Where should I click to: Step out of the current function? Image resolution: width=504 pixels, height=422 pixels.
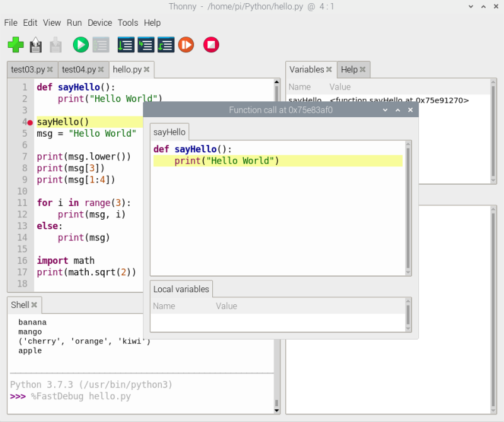[x=166, y=45]
